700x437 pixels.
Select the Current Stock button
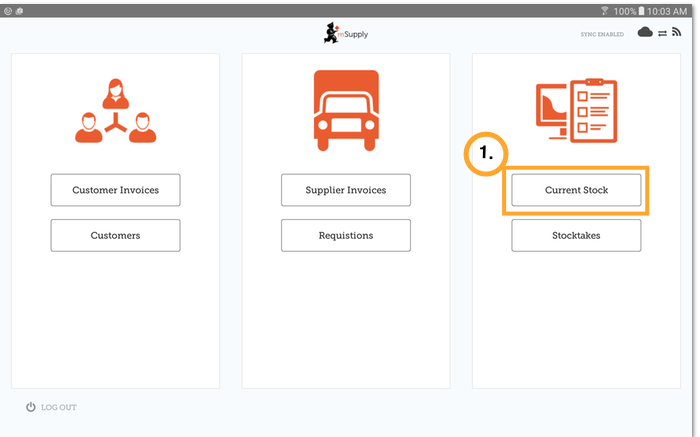pos(576,190)
